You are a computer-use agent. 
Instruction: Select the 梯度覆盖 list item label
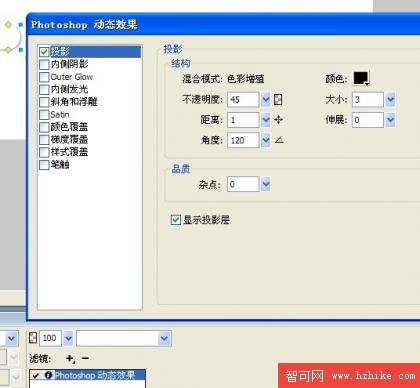point(69,139)
